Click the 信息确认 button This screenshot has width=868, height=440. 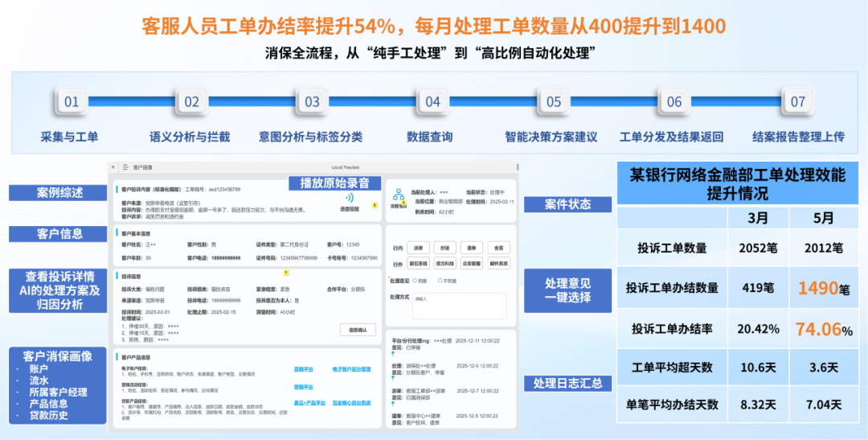pyautogui.click(x=358, y=330)
